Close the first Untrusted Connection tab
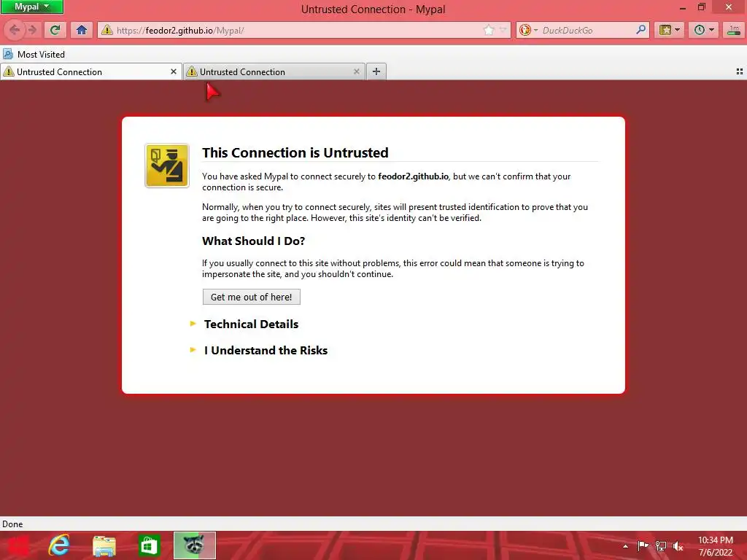747x560 pixels. point(174,72)
